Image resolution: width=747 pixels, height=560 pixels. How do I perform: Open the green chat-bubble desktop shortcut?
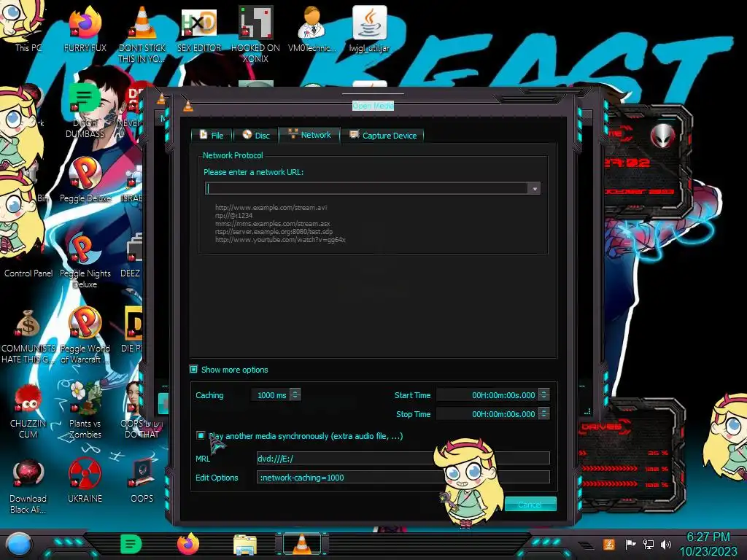[85, 109]
